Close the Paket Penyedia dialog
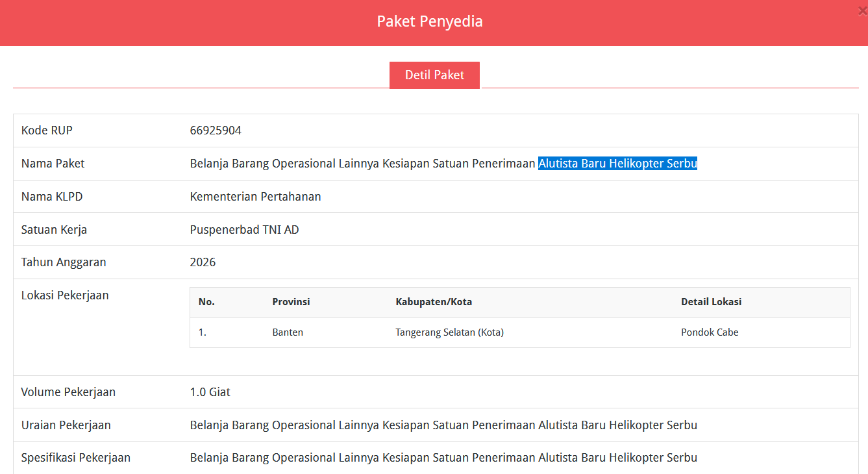Viewport: 868px width, 474px height. pyautogui.click(x=862, y=10)
